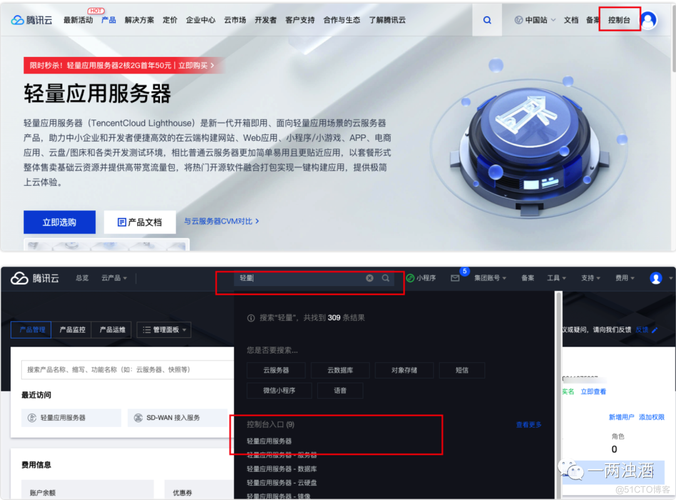Click the 立即选购 button
The image size is (676, 500).
click(59, 222)
